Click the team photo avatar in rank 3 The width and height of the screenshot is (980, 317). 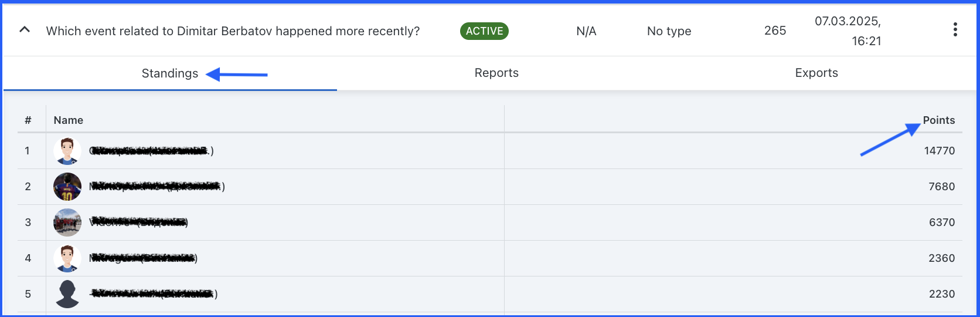pyautogui.click(x=67, y=222)
